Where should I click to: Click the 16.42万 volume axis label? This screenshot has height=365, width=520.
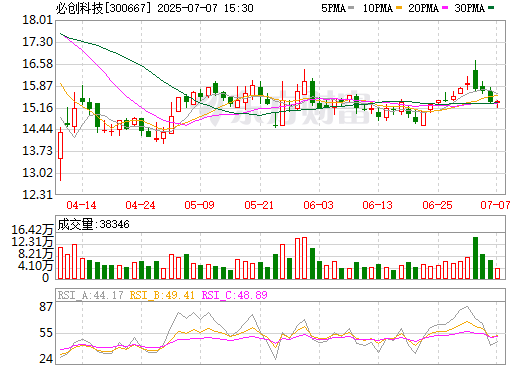(32, 230)
